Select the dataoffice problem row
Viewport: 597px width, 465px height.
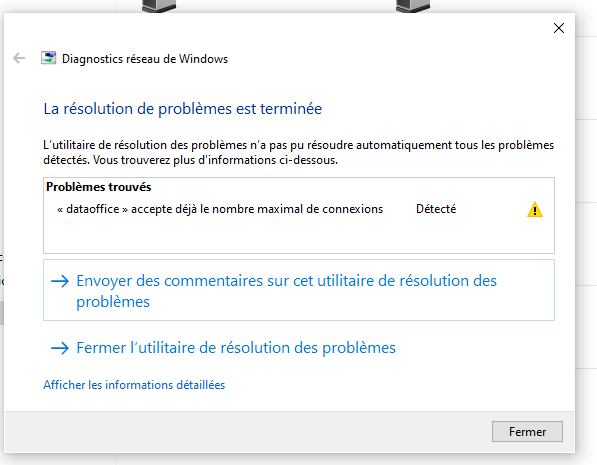tap(299, 209)
